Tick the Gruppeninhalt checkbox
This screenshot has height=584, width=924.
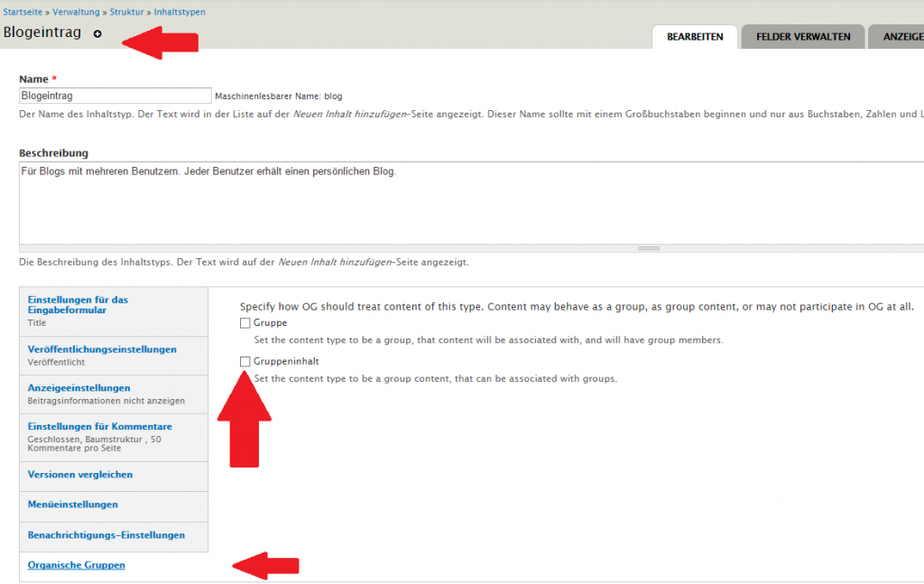tap(245, 361)
